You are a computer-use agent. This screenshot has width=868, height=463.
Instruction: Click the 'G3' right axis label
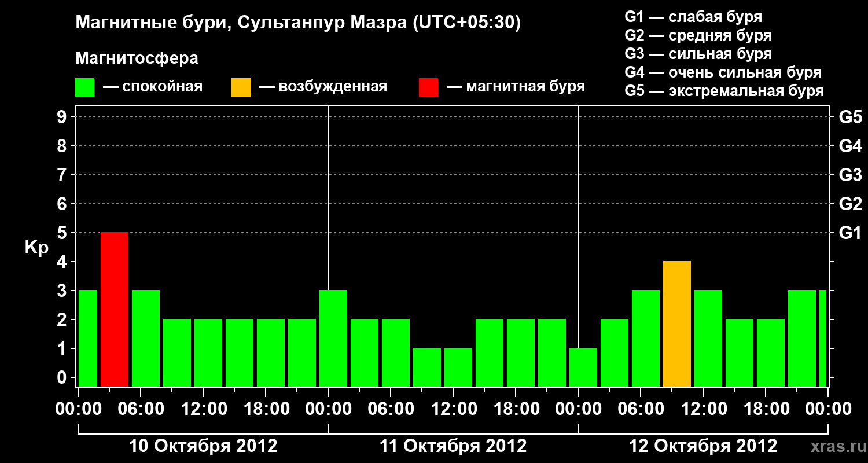coord(851,175)
